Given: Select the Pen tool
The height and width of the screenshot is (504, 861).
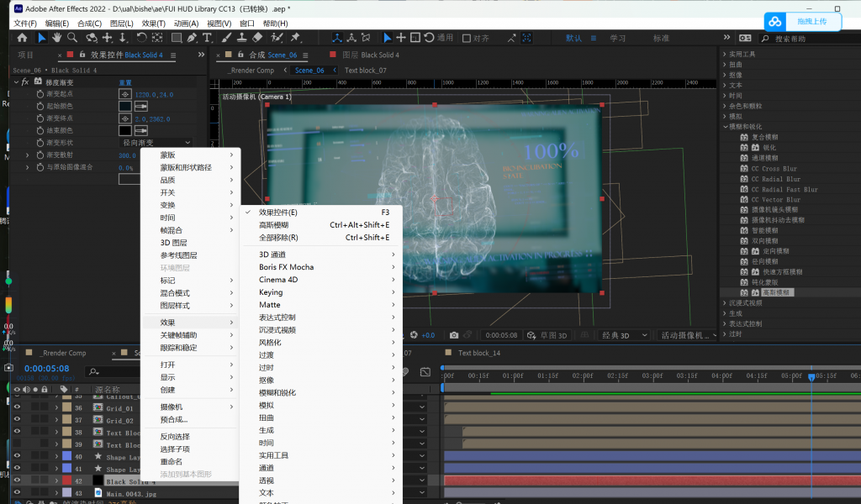Looking at the screenshot, I should pos(192,38).
